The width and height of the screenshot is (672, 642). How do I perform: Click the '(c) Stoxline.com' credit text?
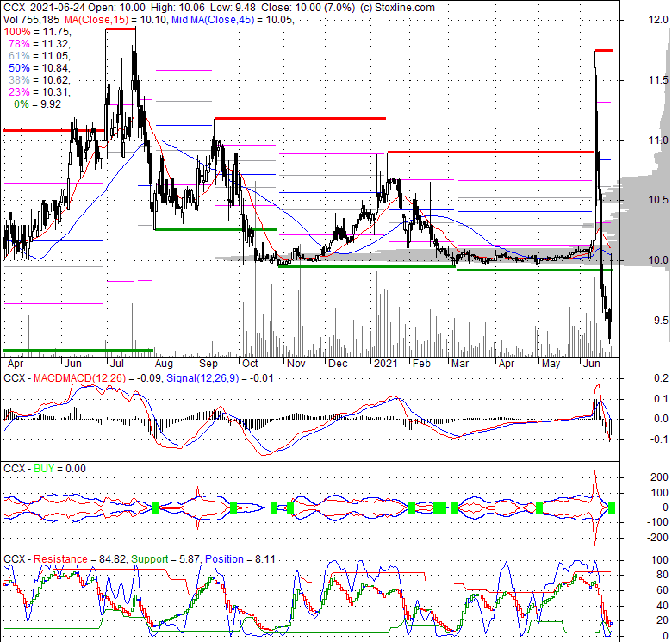tap(397, 7)
